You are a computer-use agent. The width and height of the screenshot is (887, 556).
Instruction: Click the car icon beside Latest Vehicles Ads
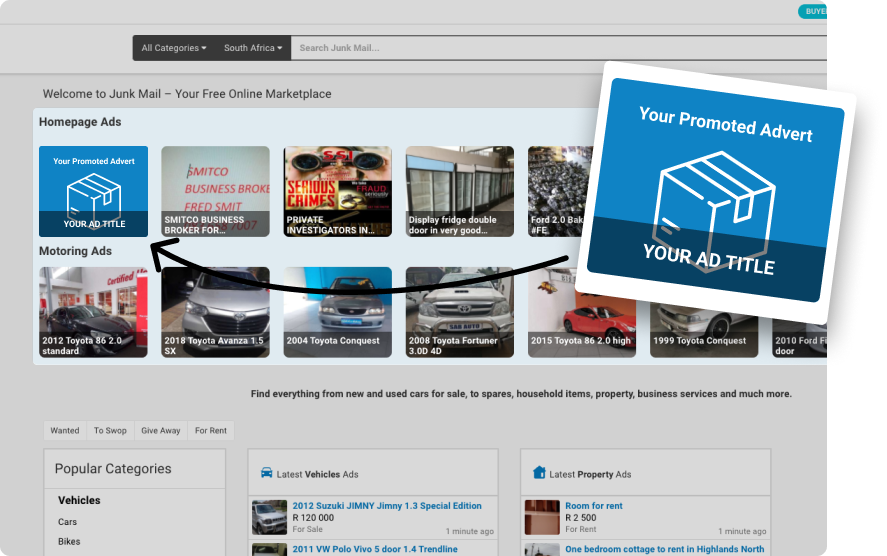pos(266,472)
